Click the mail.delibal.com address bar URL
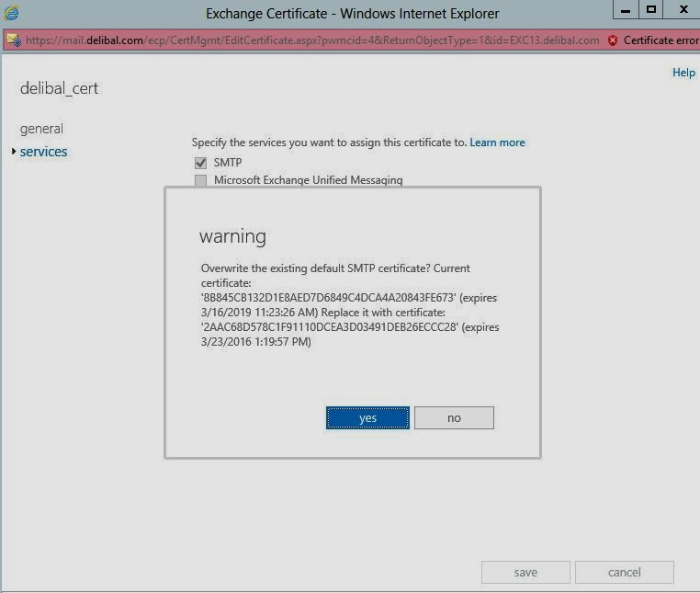Screen dimensions: 700x593 pyautogui.click(x=312, y=40)
